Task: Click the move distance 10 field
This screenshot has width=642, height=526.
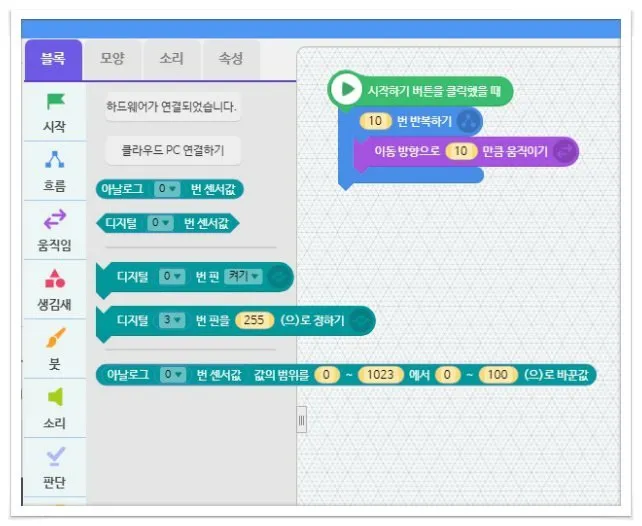Action: 461,151
